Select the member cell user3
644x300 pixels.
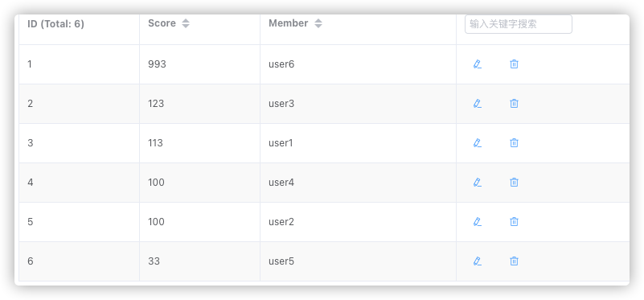(x=281, y=104)
